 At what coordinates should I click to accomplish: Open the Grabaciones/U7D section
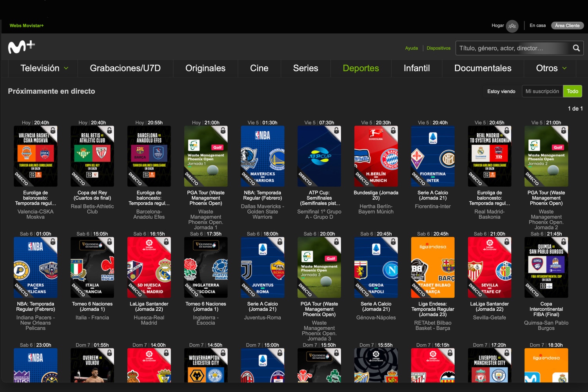tap(125, 68)
